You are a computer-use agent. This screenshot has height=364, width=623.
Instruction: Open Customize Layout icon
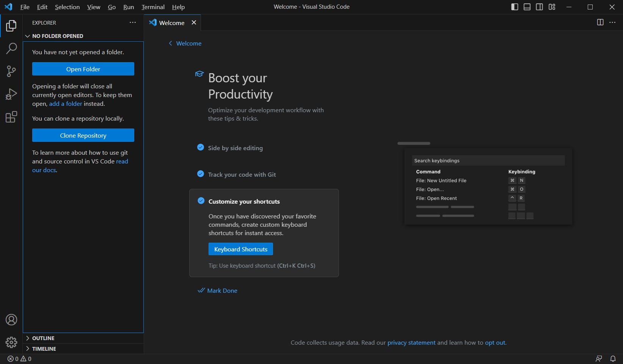[552, 7]
